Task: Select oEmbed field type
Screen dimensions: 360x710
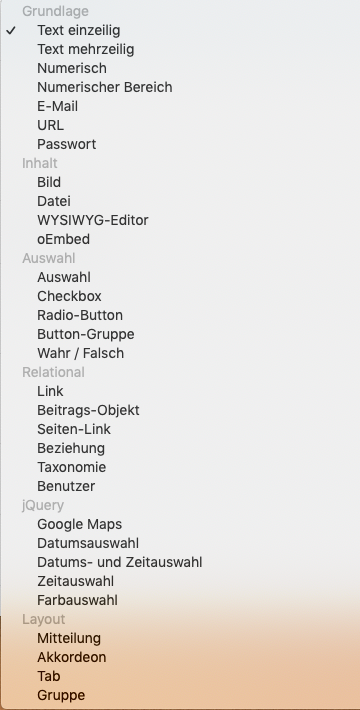Action: point(180,240)
